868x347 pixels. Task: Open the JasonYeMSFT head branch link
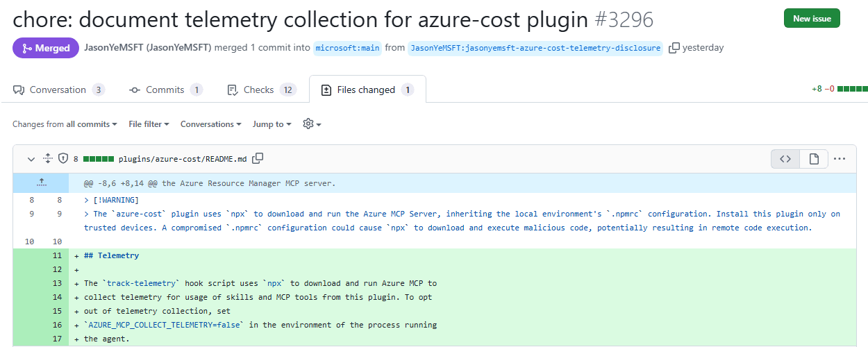click(535, 48)
